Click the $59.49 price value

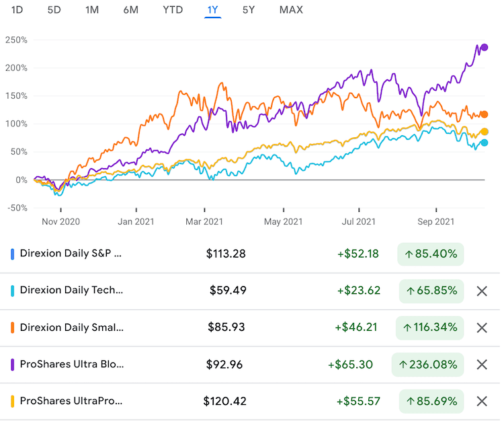(228, 291)
